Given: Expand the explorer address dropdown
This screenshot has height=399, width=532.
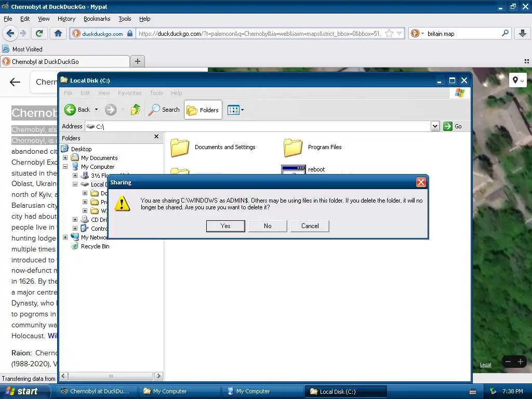Looking at the screenshot, I should point(435,126).
